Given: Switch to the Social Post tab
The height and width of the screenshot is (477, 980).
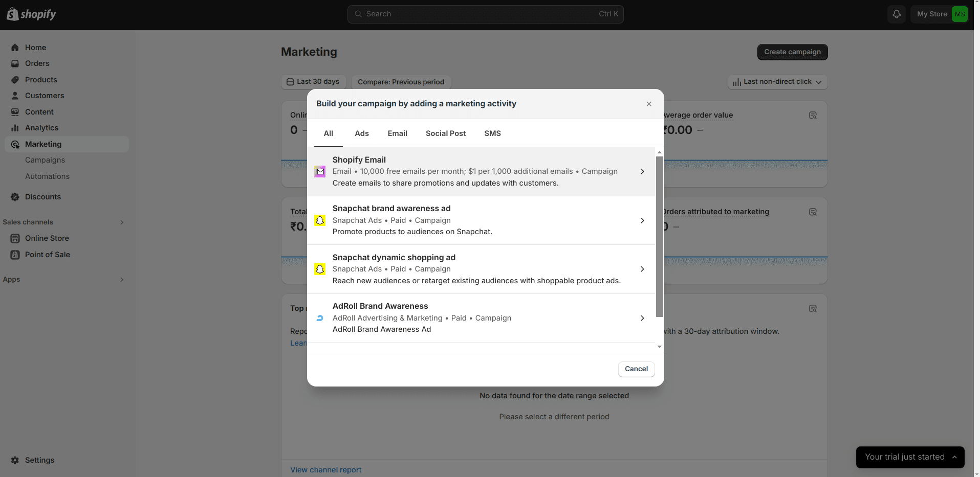Looking at the screenshot, I should pyautogui.click(x=445, y=133).
